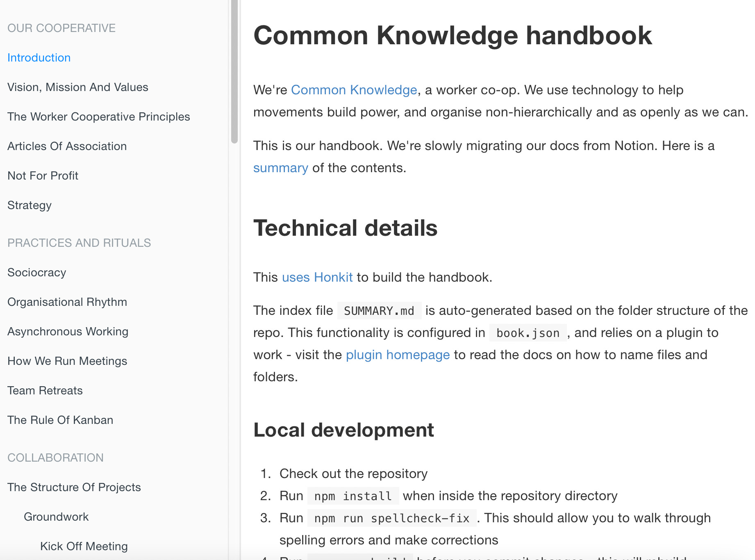Open The Structure Of Projects page
Viewport: 755px width, 560px height.
[x=74, y=487]
